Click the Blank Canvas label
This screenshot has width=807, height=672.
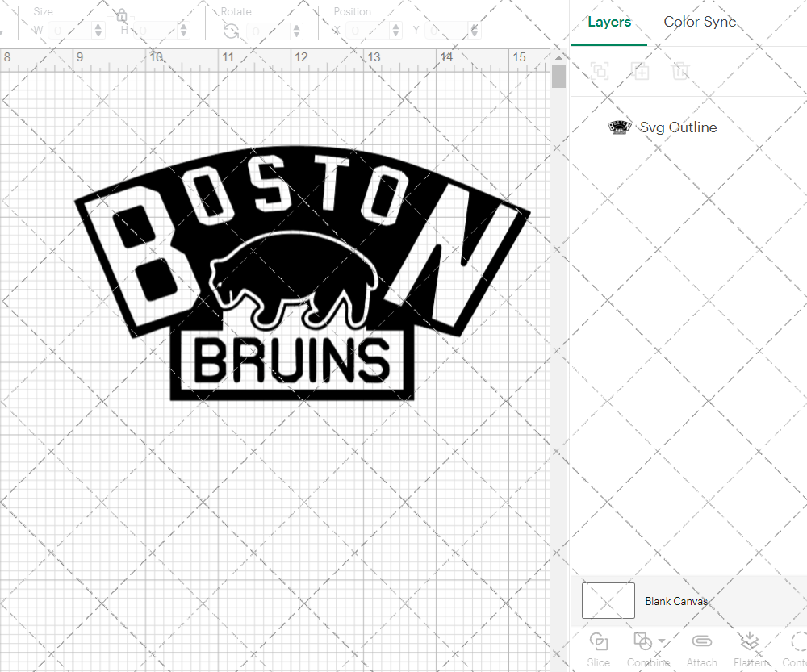675,601
